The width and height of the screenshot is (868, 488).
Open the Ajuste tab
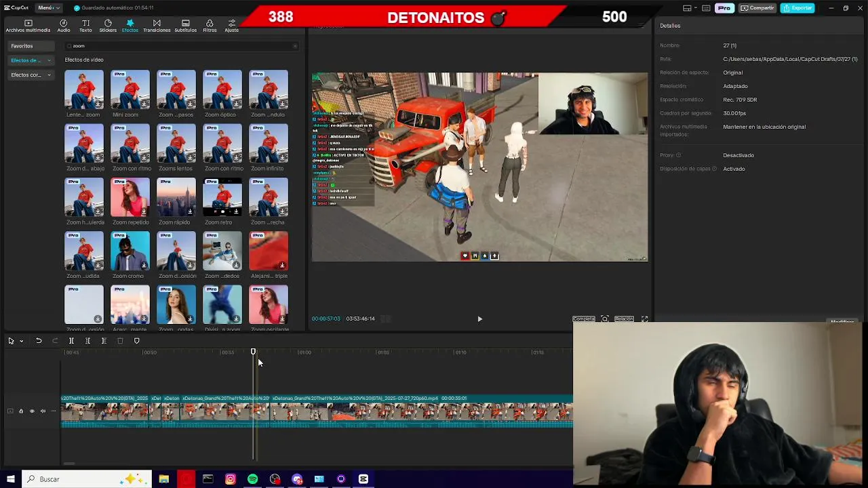point(232,26)
